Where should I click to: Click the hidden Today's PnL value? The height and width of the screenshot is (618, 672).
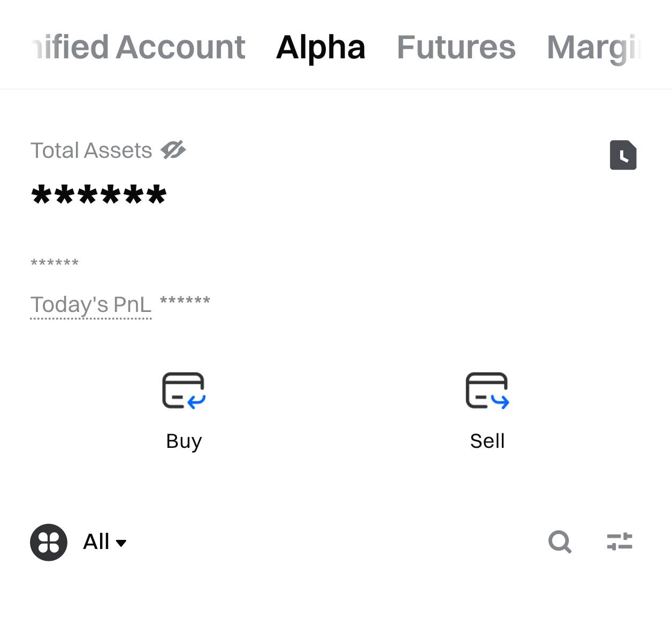coord(185,301)
